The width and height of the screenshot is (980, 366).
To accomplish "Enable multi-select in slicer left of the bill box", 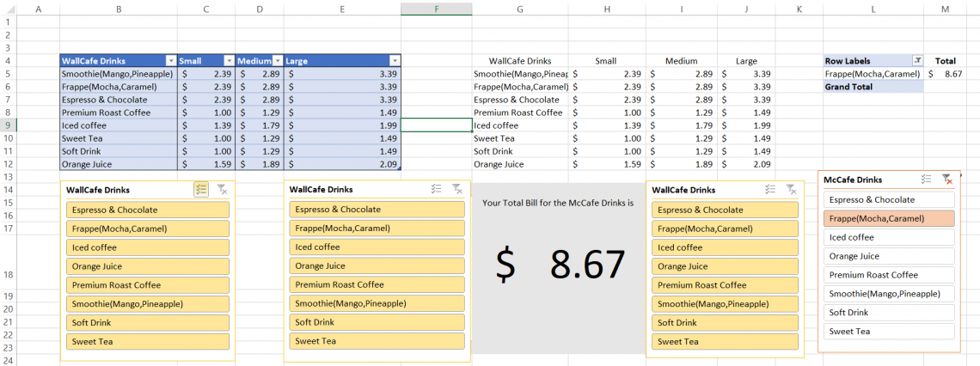I will point(436,190).
